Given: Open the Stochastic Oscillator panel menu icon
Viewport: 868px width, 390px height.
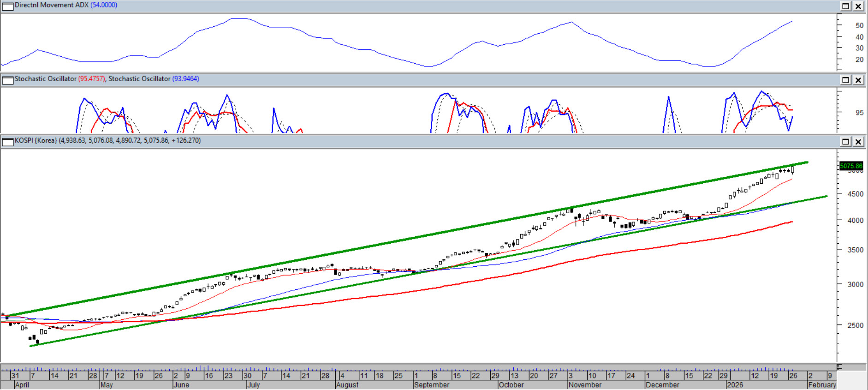Looking at the screenshot, I should pyautogui.click(x=7, y=80).
